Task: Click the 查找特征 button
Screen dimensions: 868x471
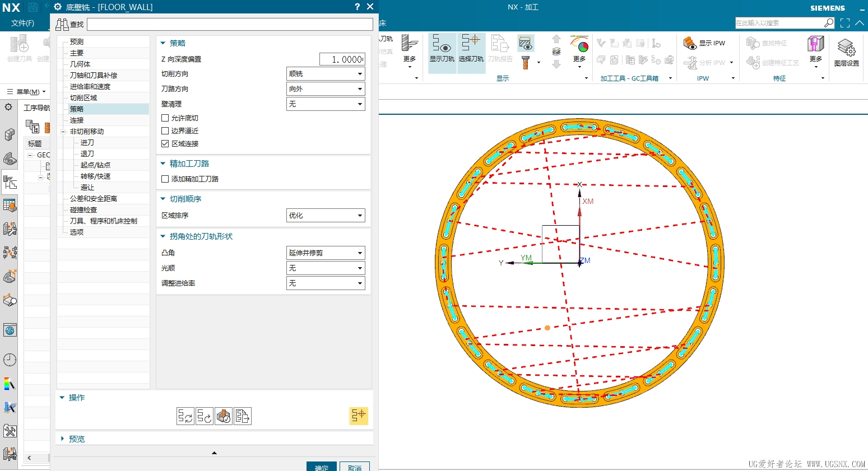Action: click(767, 43)
